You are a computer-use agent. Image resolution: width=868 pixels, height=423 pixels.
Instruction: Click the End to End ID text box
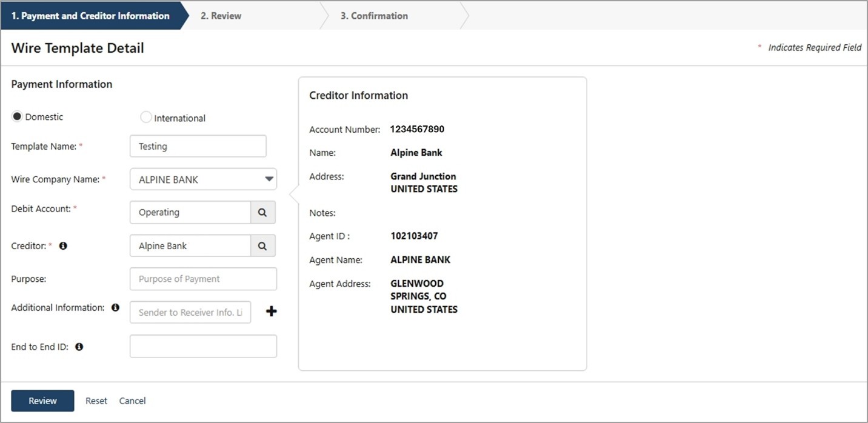click(x=203, y=346)
